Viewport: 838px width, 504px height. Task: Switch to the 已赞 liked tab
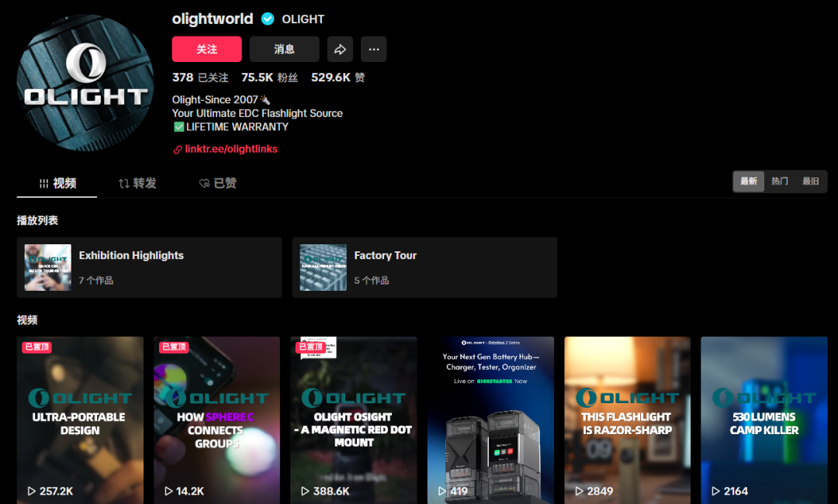point(217,183)
